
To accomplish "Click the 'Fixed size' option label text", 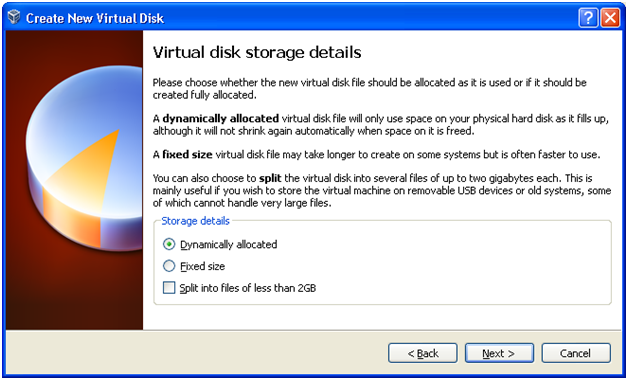I will [x=202, y=266].
